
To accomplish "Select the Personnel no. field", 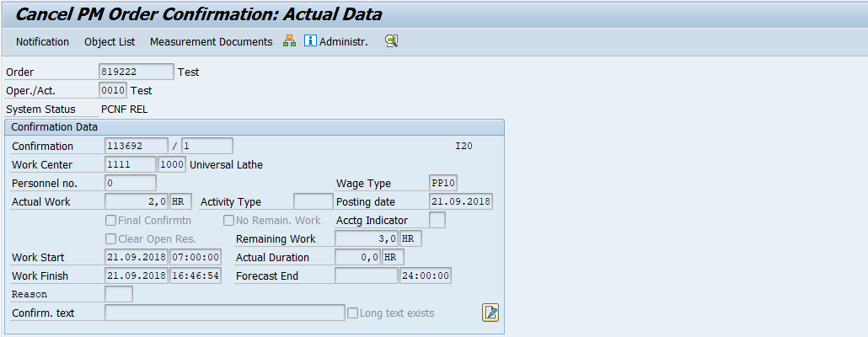I will [131, 183].
